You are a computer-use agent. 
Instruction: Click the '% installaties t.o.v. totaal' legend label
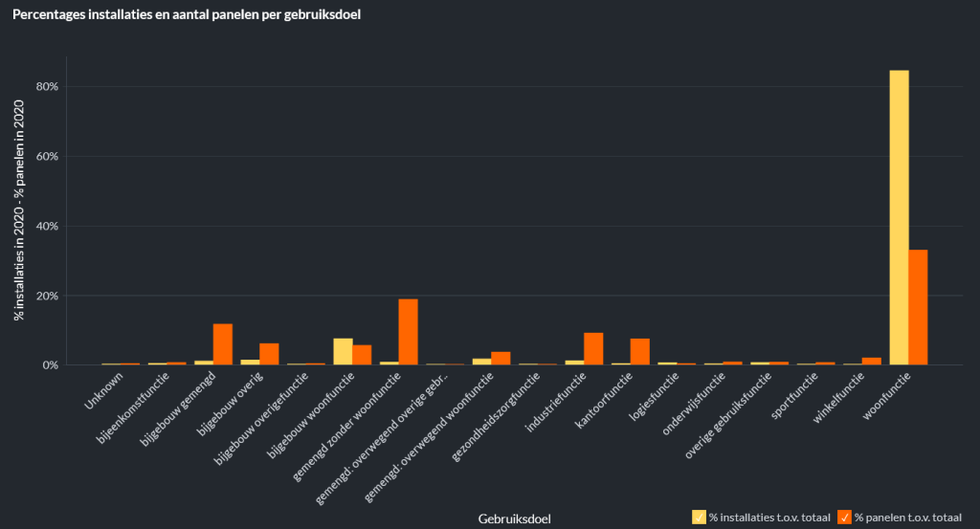coord(768,518)
